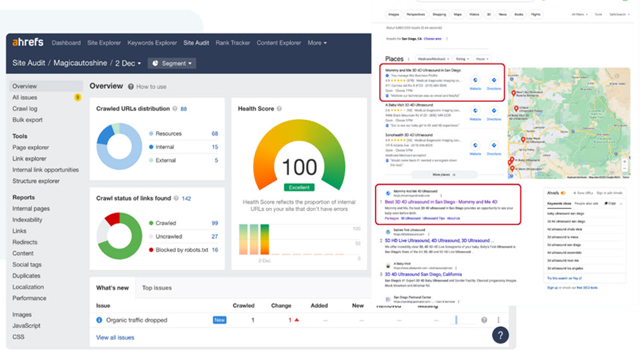
Task: Open Medicare/Medicaid filter dropdown
Action: click(433, 59)
